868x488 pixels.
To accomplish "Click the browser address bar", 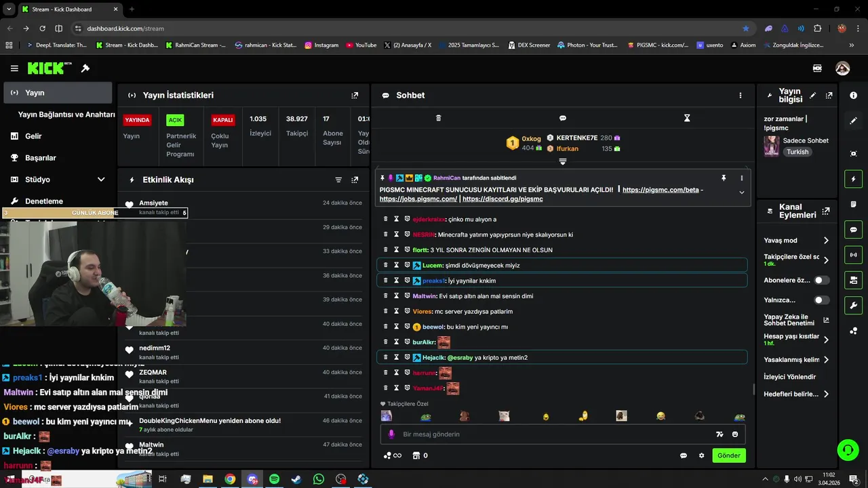I will [407, 28].
